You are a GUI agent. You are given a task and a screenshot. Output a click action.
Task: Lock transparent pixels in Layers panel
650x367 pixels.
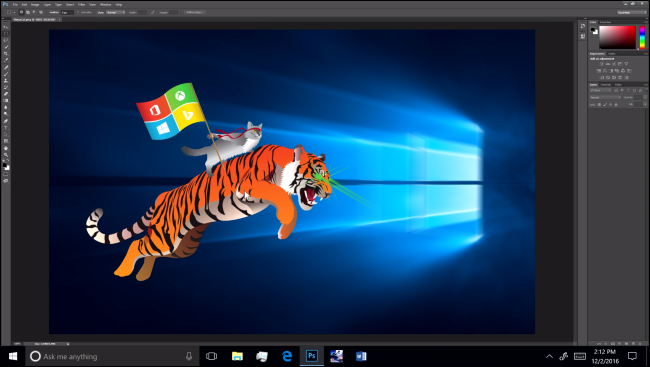[x=599, y=105]
